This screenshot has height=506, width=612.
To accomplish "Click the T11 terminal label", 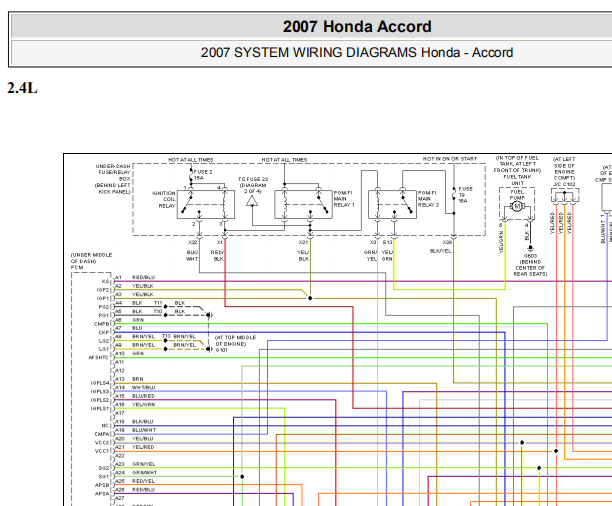I will coord(158,303).
